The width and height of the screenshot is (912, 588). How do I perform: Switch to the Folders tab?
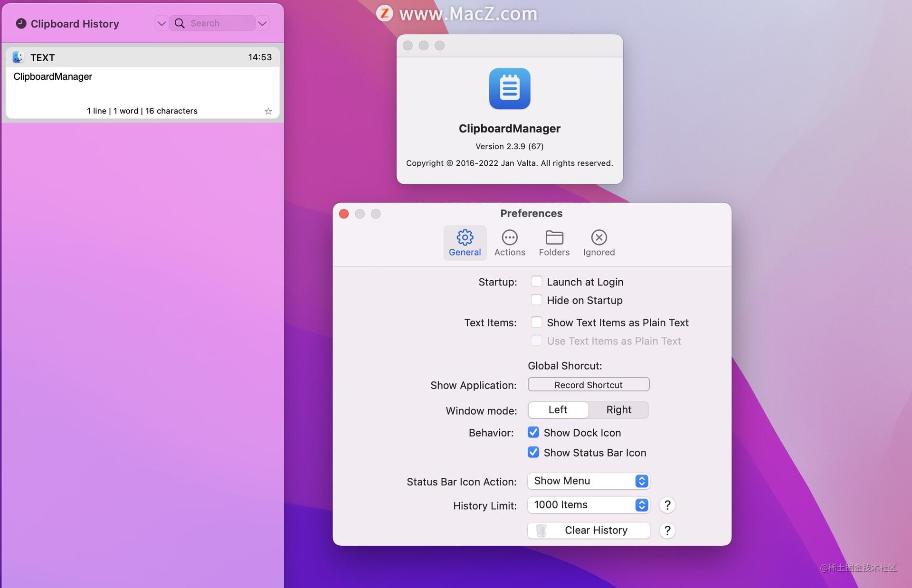[554, 242]
